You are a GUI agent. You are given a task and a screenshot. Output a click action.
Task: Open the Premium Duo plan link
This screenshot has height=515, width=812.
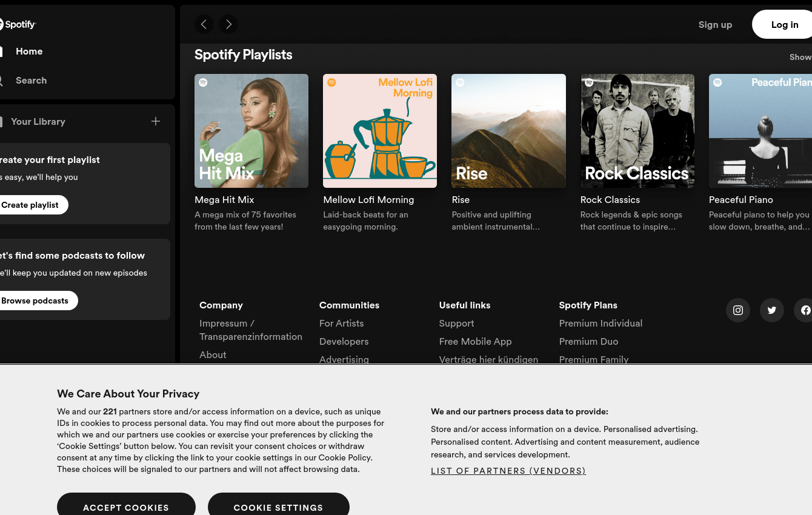(588, 341)
